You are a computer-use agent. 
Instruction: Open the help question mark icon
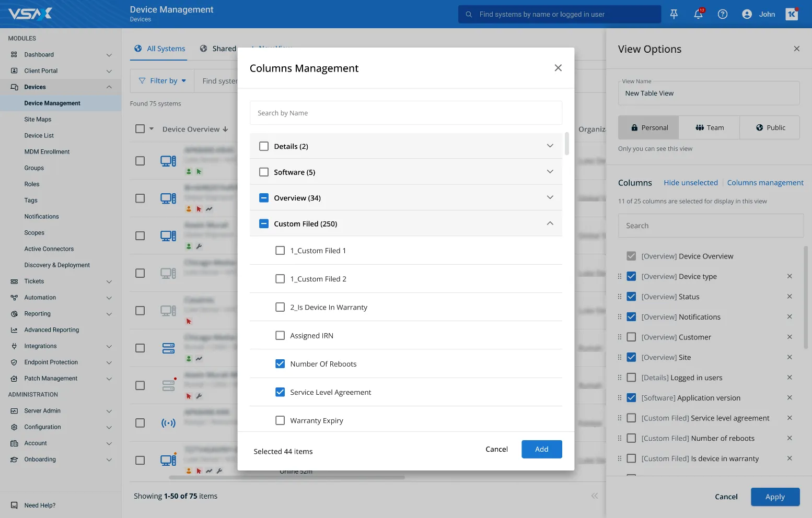[x=722, y=14]
